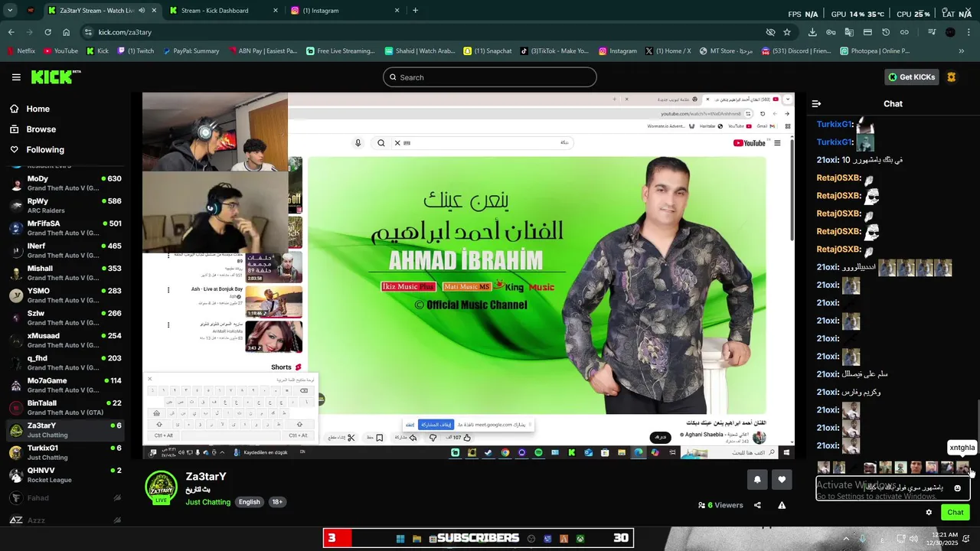980x551 pixels.
Task: Click the 6 Viewers count
Action: pos(720,505)
